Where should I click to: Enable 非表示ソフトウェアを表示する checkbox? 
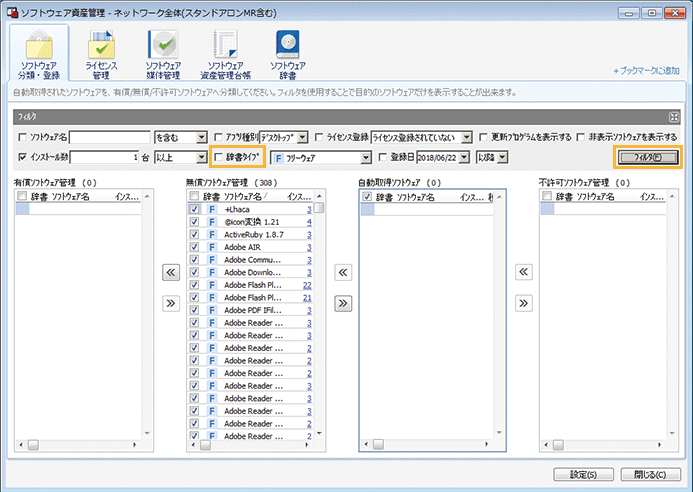(581, 137)
